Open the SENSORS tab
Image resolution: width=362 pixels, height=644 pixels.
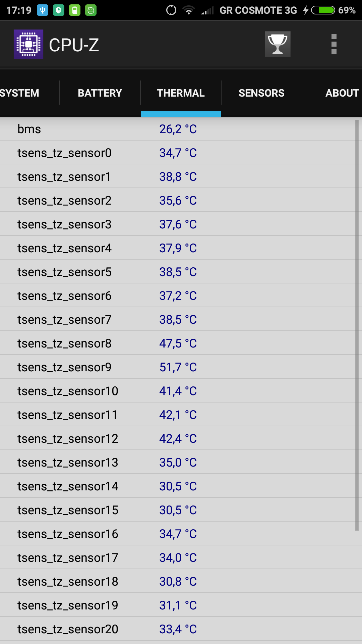(261, 93)
